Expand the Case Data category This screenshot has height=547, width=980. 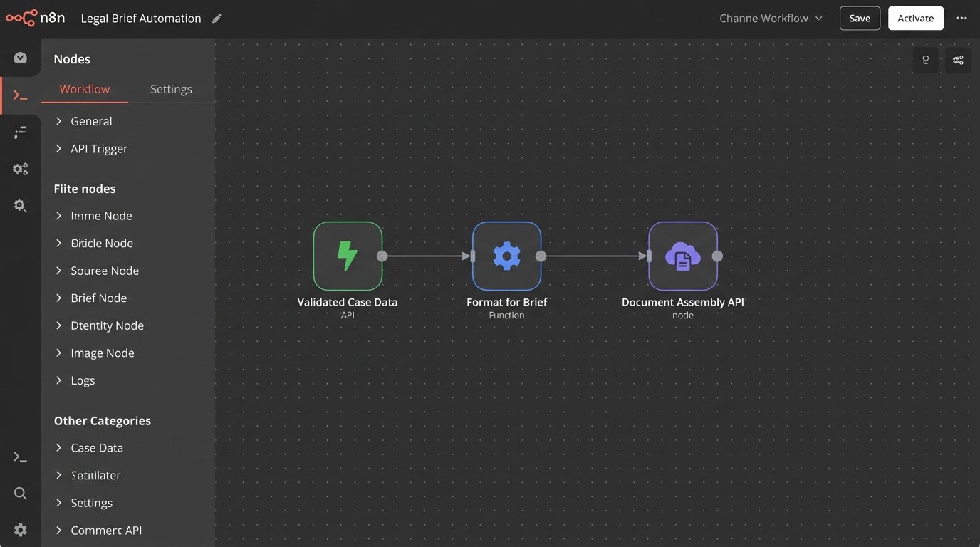[97, 448]
